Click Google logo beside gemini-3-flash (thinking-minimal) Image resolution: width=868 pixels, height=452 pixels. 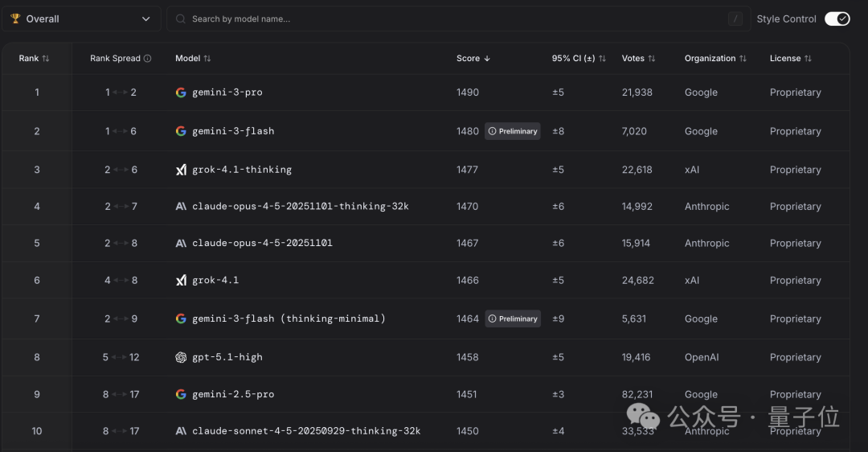coord(181,318)
